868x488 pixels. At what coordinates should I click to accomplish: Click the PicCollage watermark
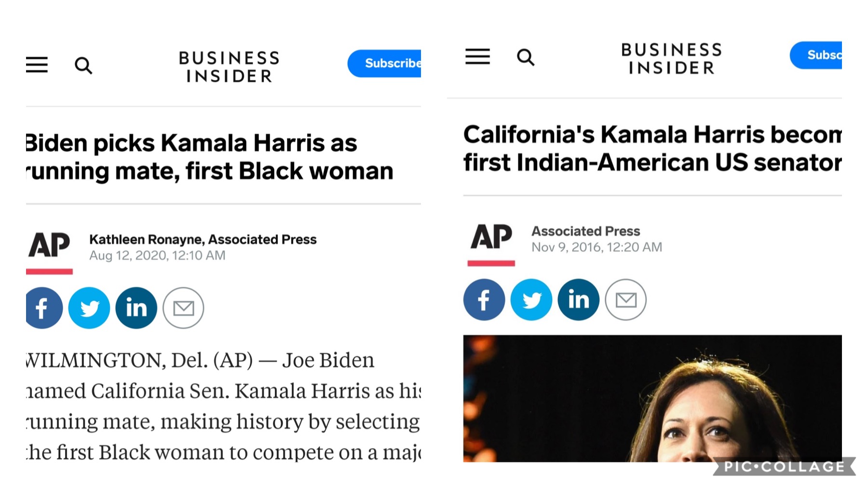(x=784, y=466)
